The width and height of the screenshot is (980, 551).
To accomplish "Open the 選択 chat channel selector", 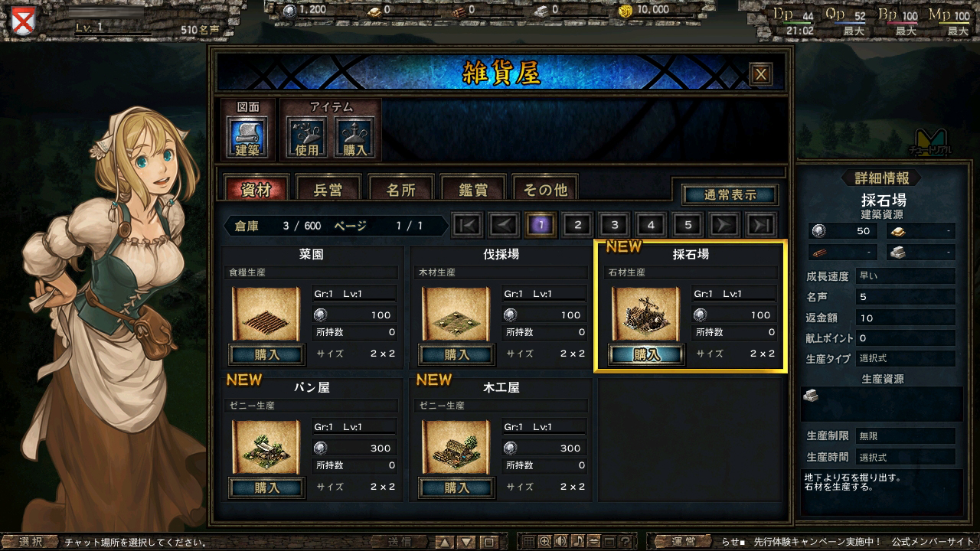I will pos(31,542).
